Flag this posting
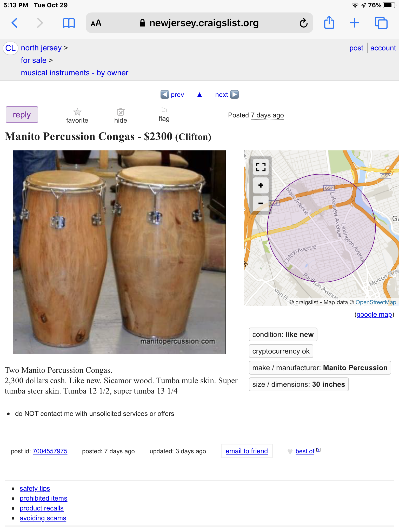The image size is (399, 532). coord(164,114)
